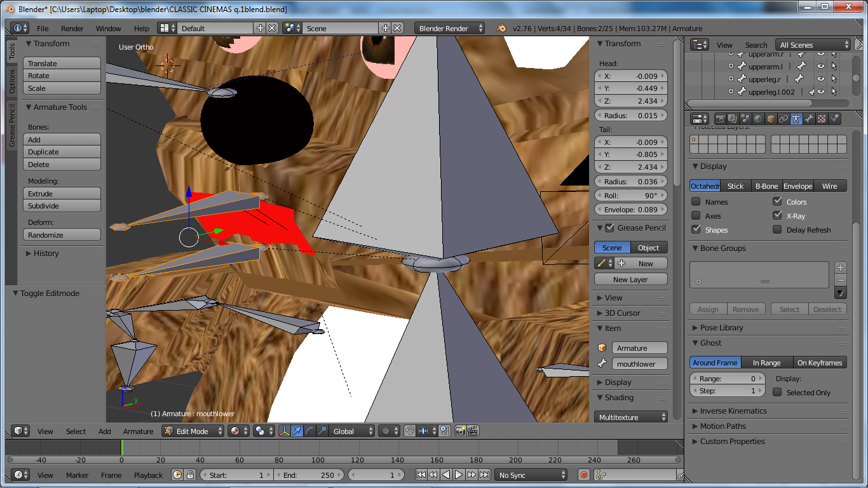This screenshot has height=488, width=868.
Task: Select the rotate manipulator arc icon
Action: pos(309,431)
